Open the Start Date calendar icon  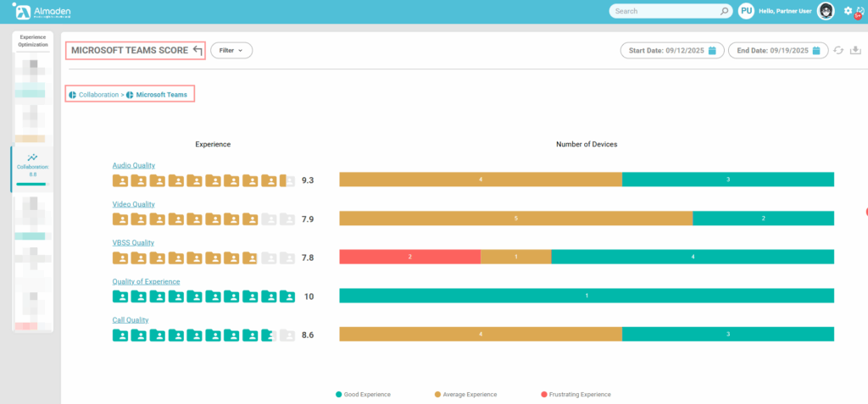tap(712, 51)
